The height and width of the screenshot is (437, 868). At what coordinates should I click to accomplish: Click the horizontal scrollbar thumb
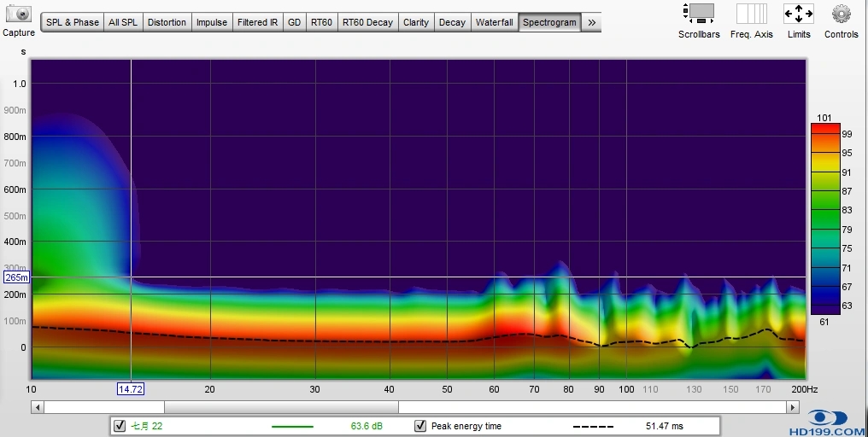point(280,407)
